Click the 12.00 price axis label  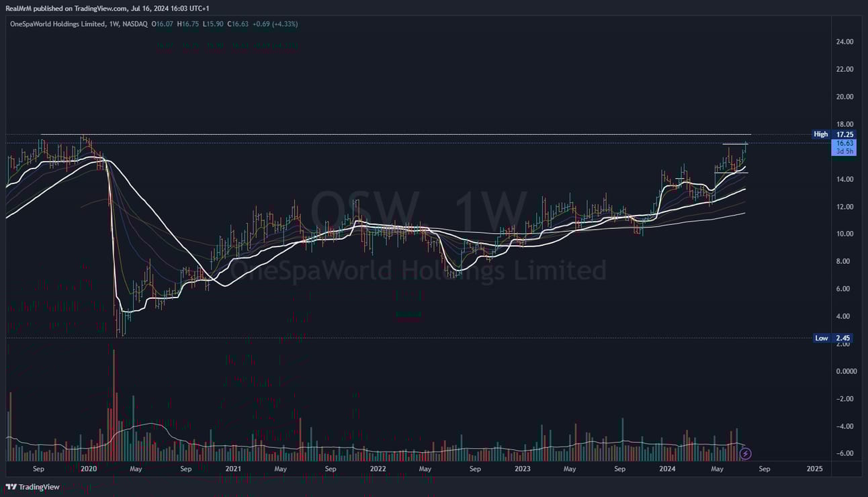click(x=844, y=207)
